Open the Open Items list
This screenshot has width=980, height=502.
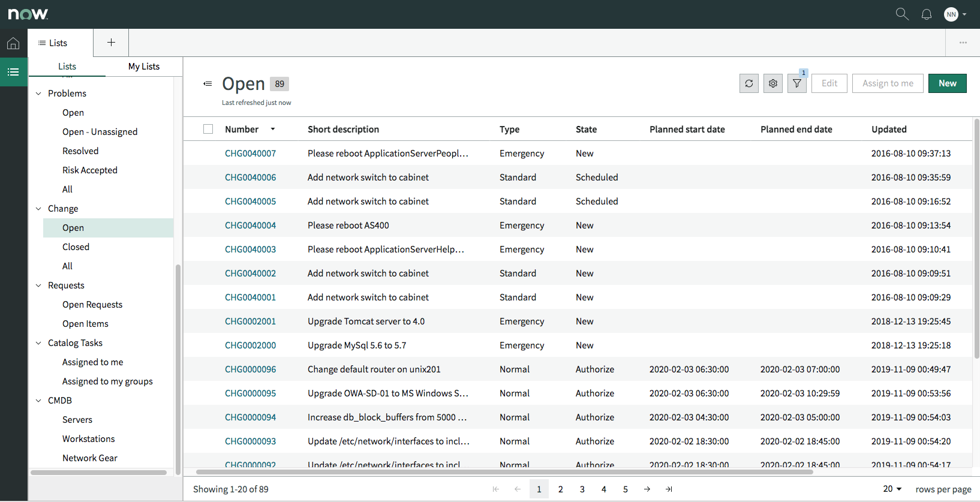point(85,324)
